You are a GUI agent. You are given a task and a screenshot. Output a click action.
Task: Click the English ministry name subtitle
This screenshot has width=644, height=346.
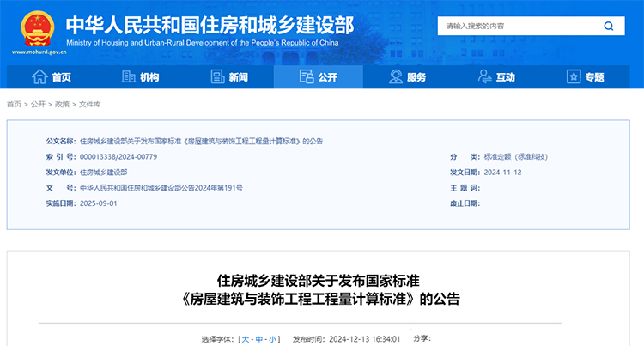[203, 43]
